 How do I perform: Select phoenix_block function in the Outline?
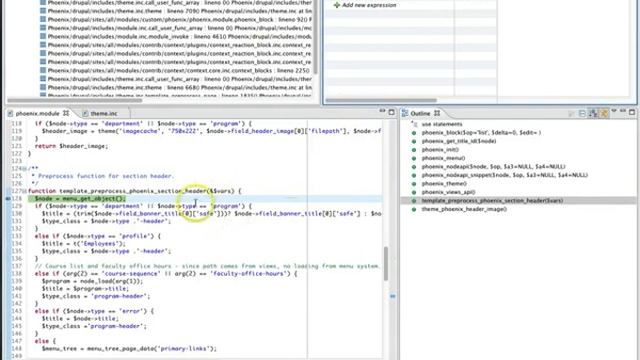[x=481, y=133]
